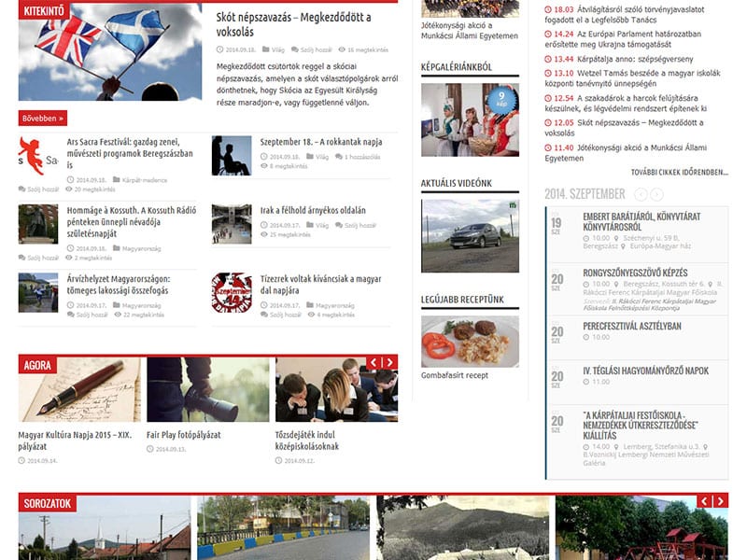Click the Agora carousel previous arrow

tap(373, 363)
